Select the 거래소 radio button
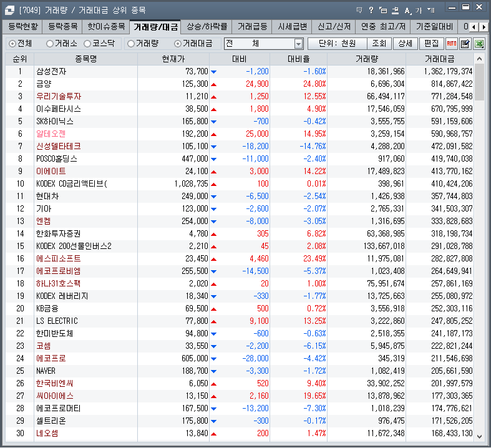 [x=49, y=44]
